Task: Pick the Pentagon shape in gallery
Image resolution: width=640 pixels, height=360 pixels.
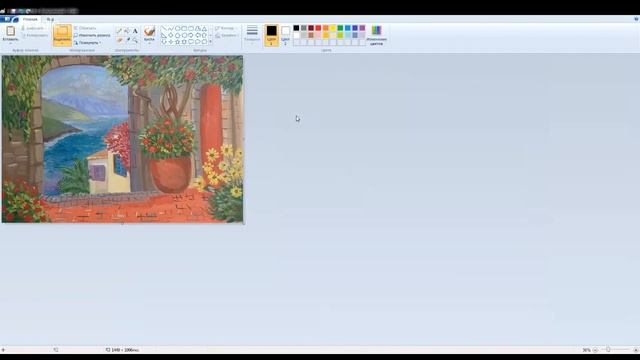Action: tap(178, 36)
